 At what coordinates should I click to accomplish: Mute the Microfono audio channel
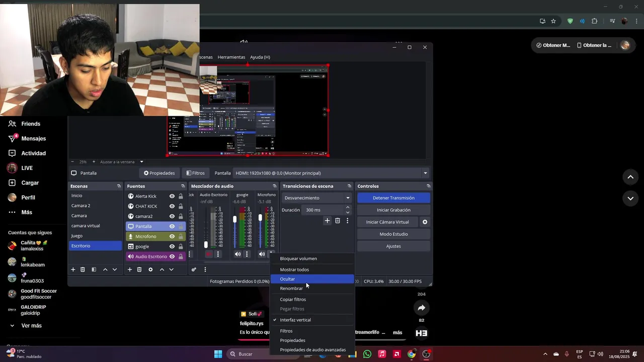262,254
